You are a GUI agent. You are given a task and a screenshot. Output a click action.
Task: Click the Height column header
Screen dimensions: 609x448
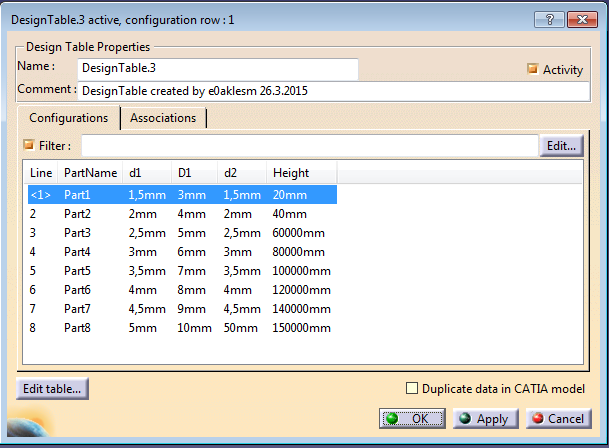coord(301,173)
